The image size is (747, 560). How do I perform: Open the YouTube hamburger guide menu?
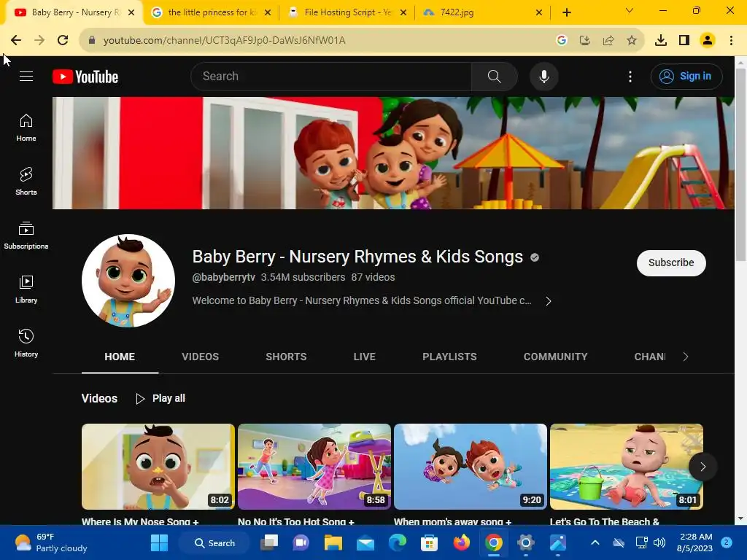26,76
